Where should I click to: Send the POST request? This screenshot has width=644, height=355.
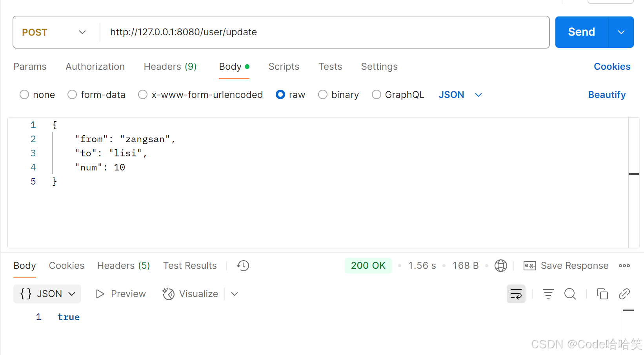582,32
